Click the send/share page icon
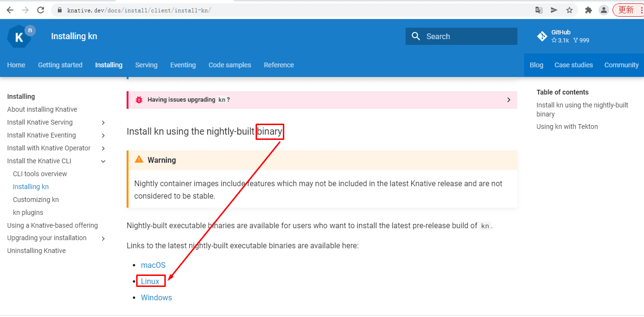Viewport: 644px width, 317px height. pos(554,10)
